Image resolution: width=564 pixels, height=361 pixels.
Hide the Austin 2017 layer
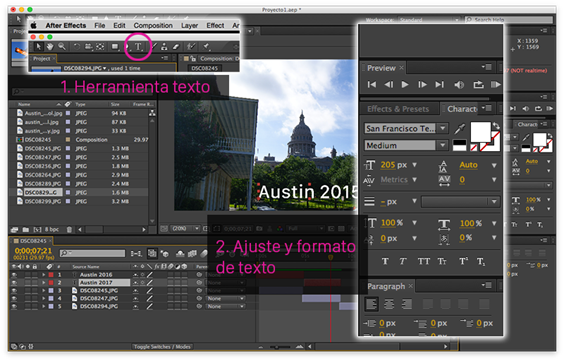[14, 283]
